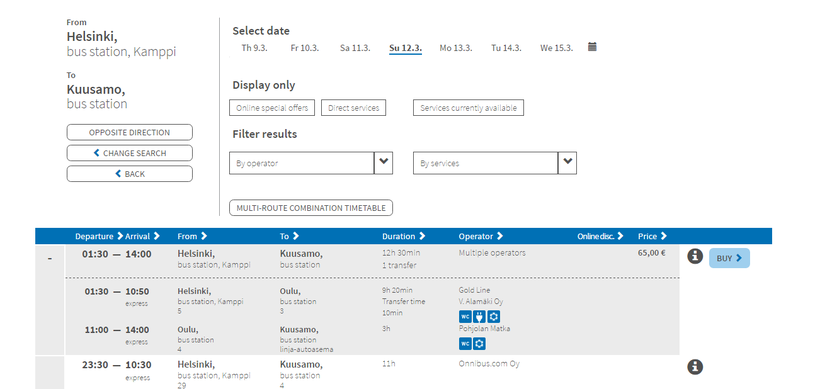
Task: Select date Sa 11.3.
Action: pyautogui.click(x=355, y=48)
